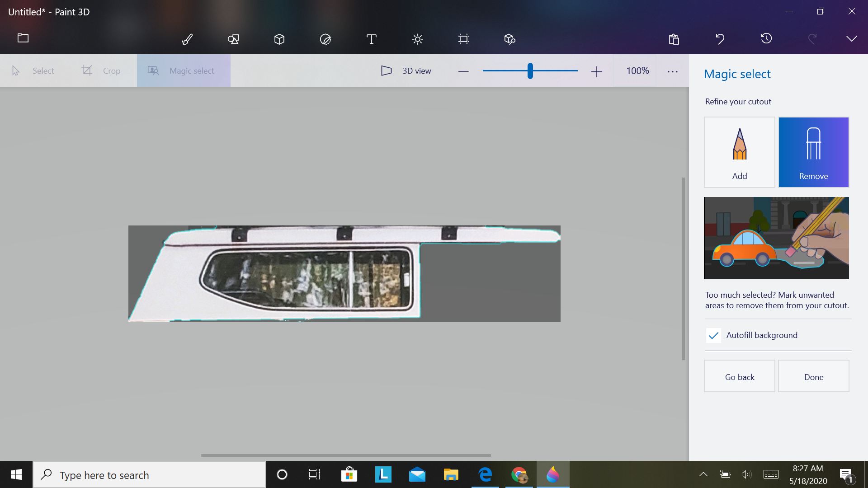The height and width of the screenshot is (488, 868).
Task: Open the 2D shapes tool
Action: click(233, 39)
